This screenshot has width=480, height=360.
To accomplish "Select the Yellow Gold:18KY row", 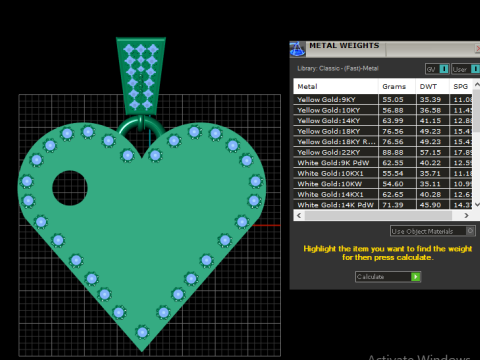I will tap(383, 131).
